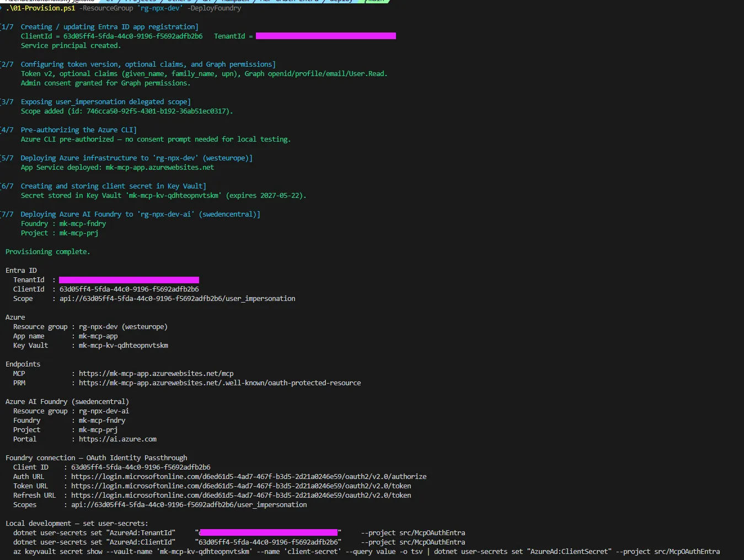Click the 'Secret stored in Key Vault' line
This screenshot has width=744, height=560.
tap(163, 196)
